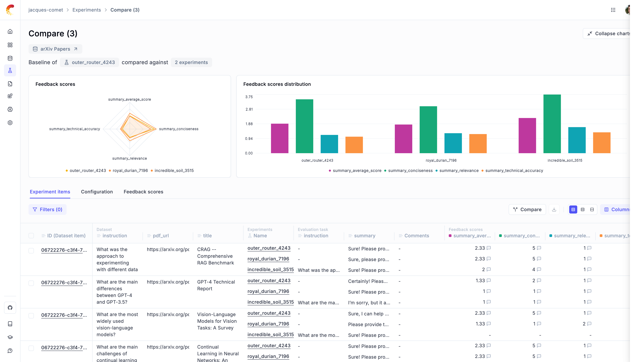
Task: Click the feedback chat icon in sidebar
Action: (10, 351)
